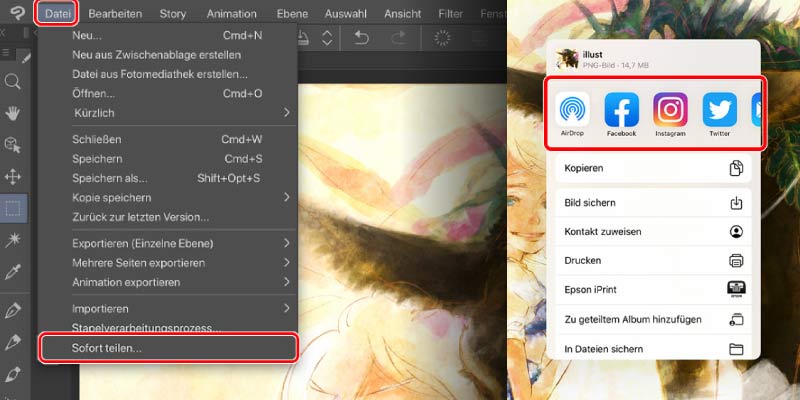Select the Hand pan tool
Viewport: 800px width, 400px height.
click(14, 113)
